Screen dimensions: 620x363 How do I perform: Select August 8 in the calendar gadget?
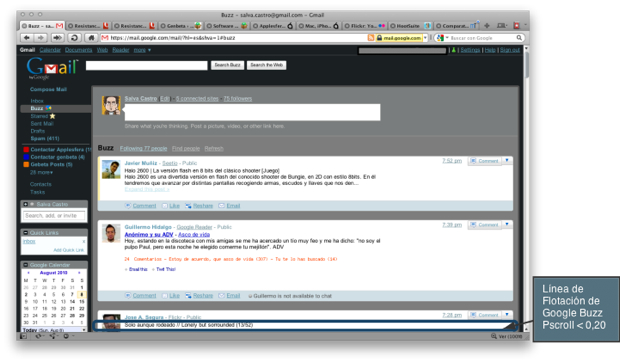pos(81,294)
